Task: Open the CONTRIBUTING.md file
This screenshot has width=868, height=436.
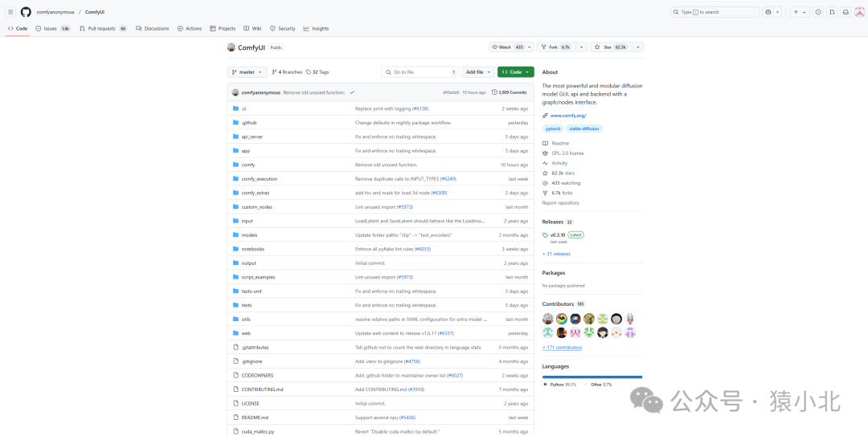Action: [x=262, y=389]
